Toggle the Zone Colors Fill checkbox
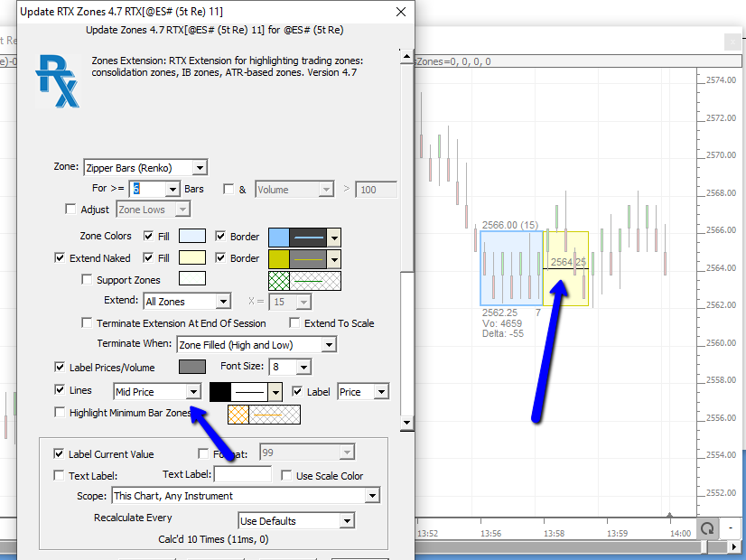This screenshot has height=560, width=746. click(x=148, y=236)
